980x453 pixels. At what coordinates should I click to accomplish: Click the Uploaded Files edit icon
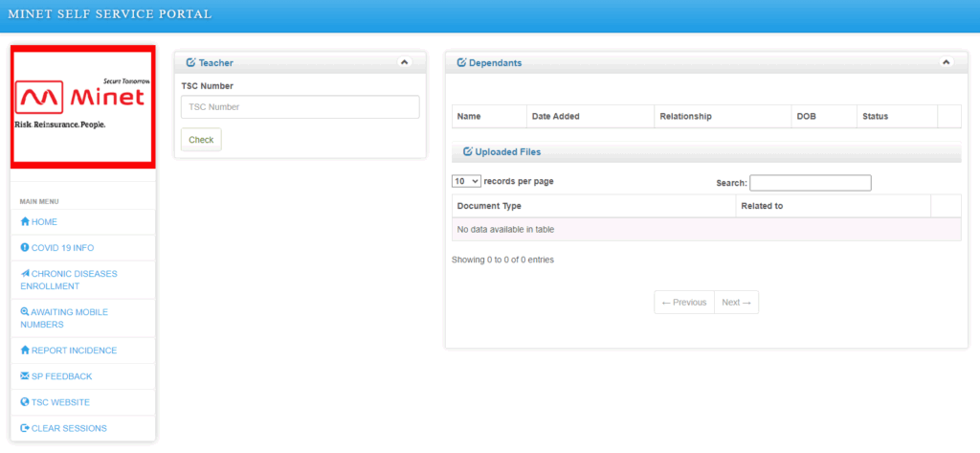[467, 151]
